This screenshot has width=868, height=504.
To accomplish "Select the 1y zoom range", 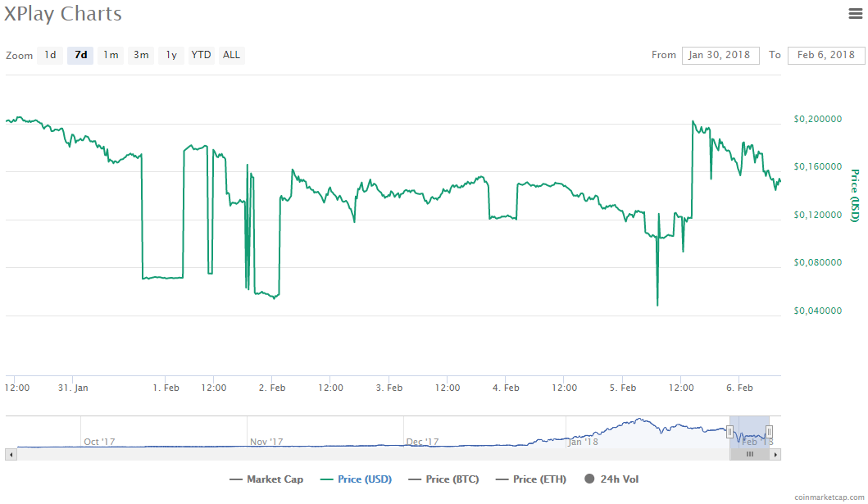I will pyautogui.click(x=171, y=55).
